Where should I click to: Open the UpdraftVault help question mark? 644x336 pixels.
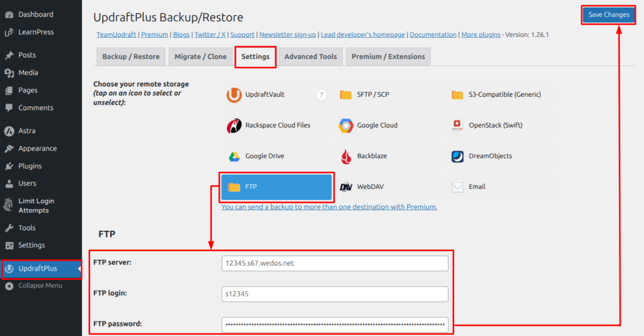pos(321,95)
